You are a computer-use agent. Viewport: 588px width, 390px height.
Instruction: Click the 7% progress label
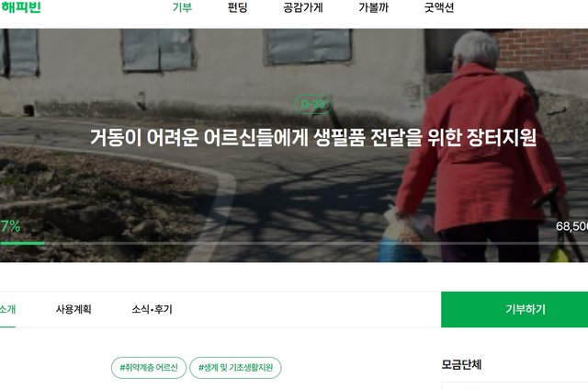pyautogui.click(x=10, y=226)
